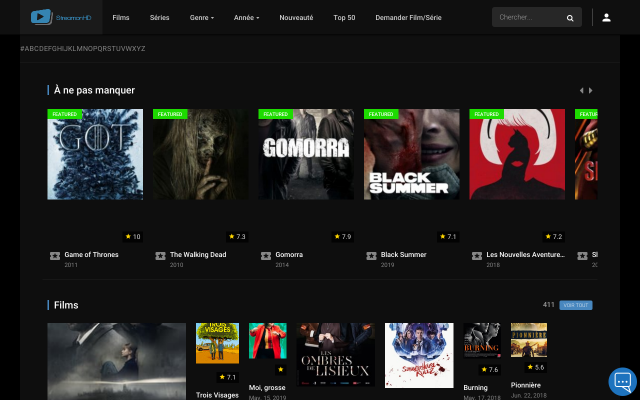Click The Walking Dead poster thumbnail

[x=200, y=154]
